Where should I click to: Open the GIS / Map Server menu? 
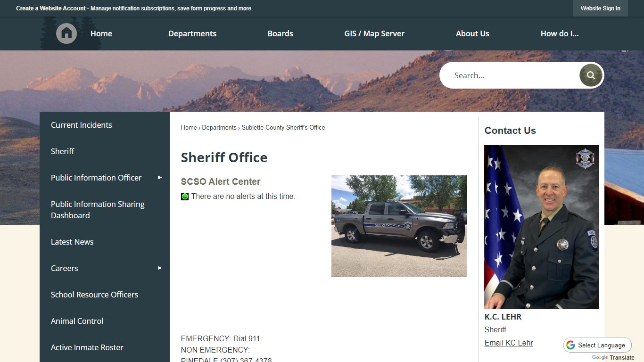(x=374, y=33)
